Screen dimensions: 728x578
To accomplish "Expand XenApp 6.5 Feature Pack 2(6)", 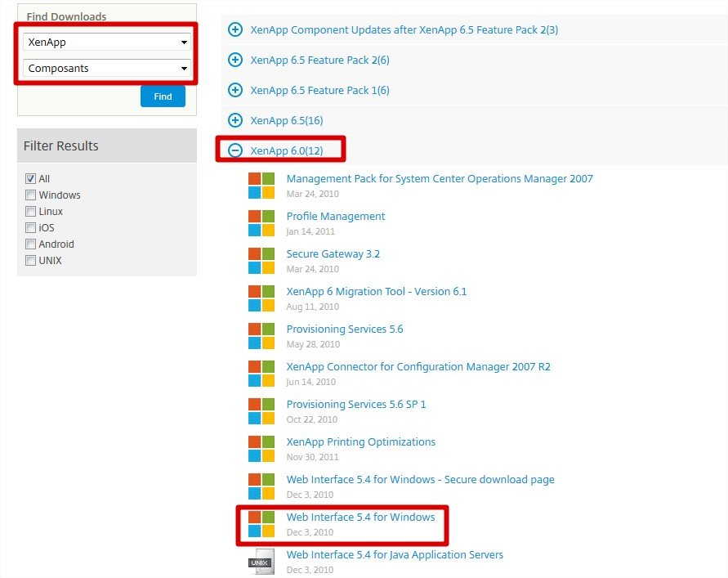I will coord(235,60).
